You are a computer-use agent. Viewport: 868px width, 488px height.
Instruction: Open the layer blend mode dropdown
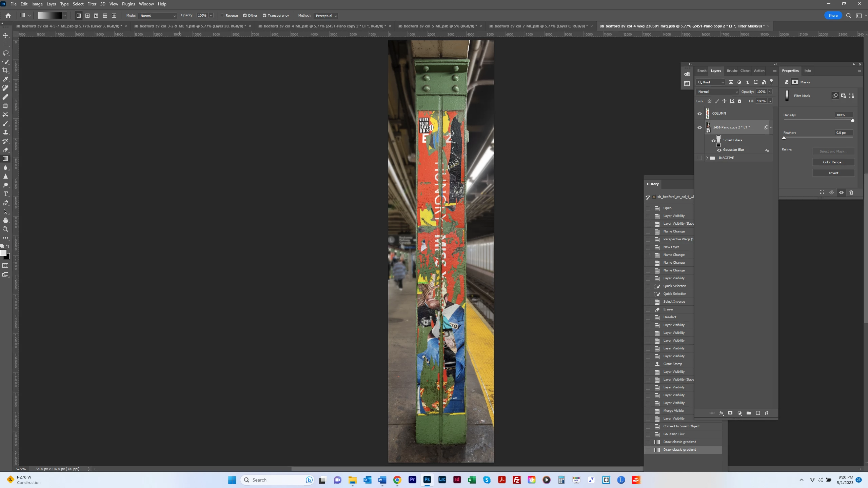[x=717, y=92]
